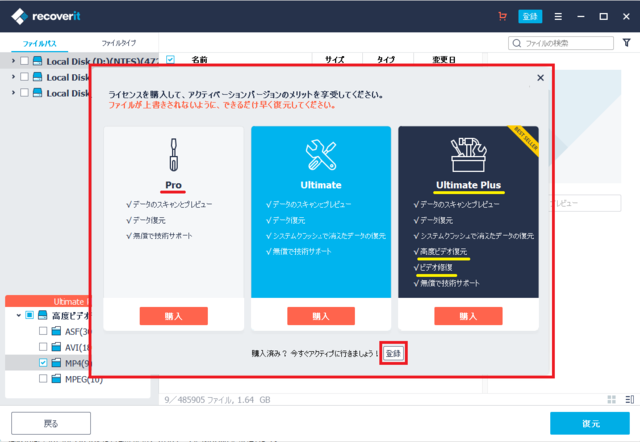Expand the third Local Disk node

[13, 93]
